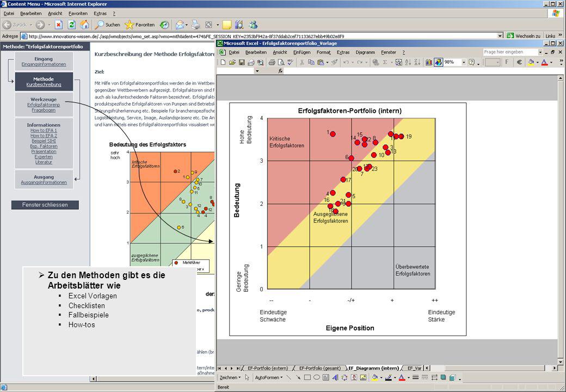566x392 pixels.
Task: Open Eingangsinformationen link in sidebar
Action: tap(44, 64)
